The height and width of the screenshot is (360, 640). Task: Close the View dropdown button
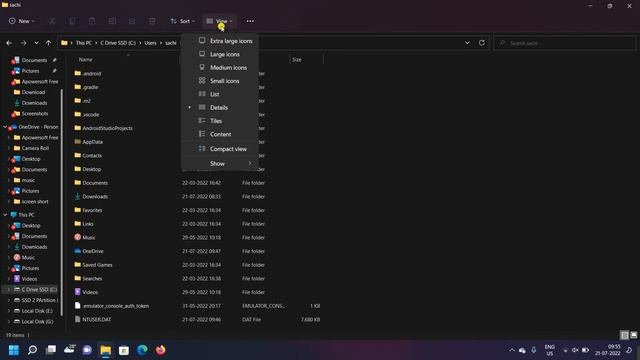click(x=220, y=21)
